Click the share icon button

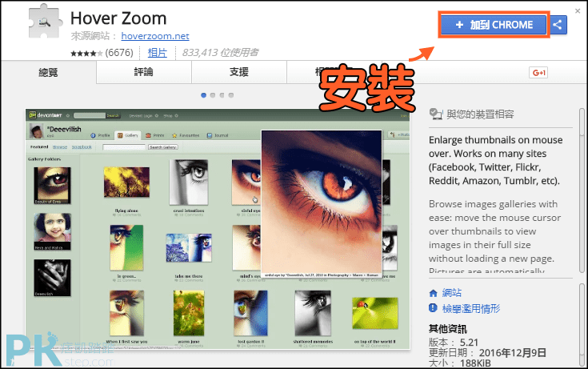(558, 25)
